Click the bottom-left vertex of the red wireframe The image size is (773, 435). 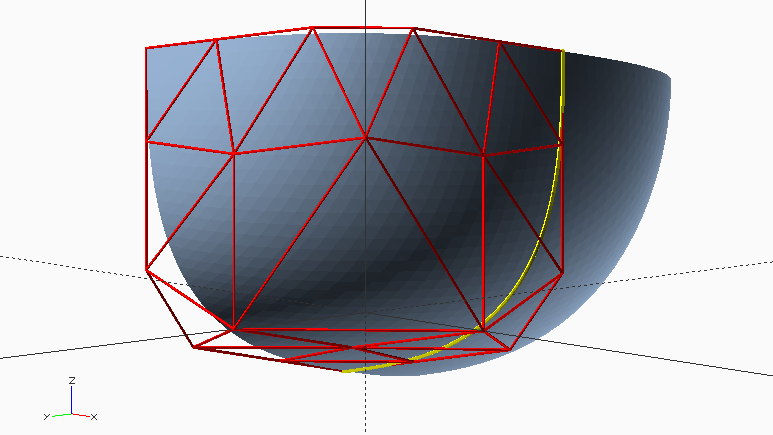(194, 347)
